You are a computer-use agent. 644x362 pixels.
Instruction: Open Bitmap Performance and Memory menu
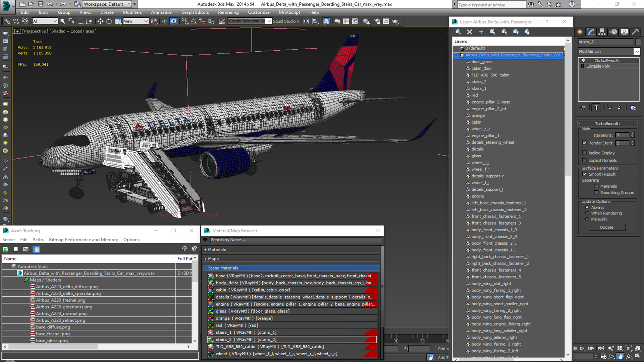(x=84, y=240)
